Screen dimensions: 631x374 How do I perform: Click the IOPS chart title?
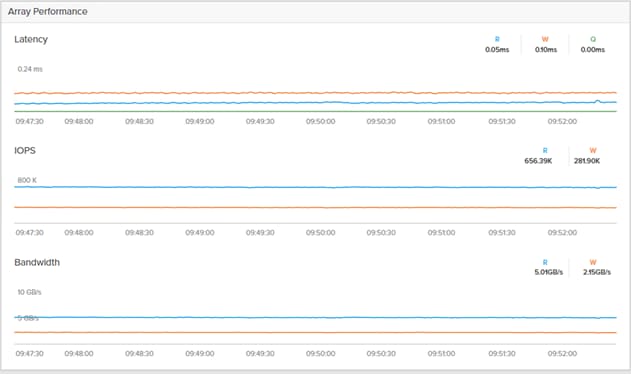click(25, 151)
